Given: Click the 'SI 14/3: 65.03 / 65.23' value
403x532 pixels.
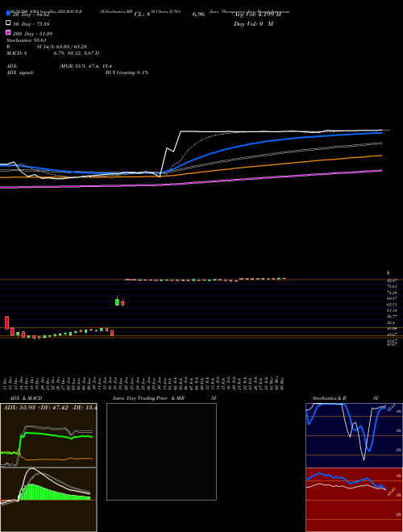Looking at the screenshot, I should coord(61,47).
